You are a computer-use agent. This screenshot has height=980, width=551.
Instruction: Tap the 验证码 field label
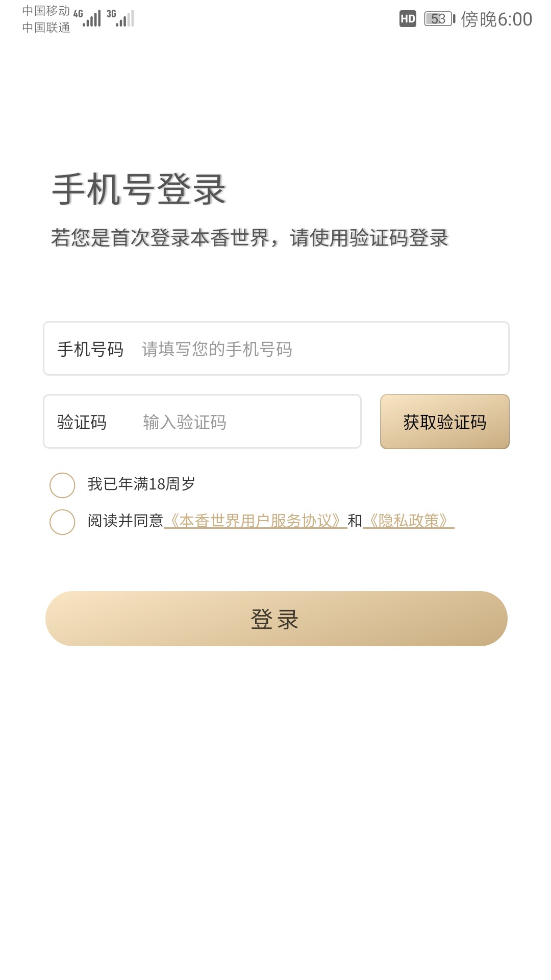(x=82, y=422)
